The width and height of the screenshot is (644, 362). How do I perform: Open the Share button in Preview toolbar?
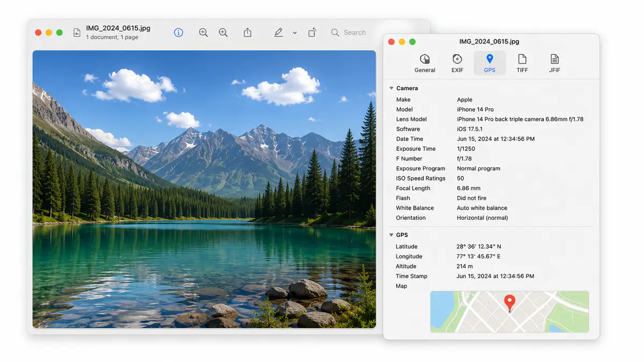[247, 33]
